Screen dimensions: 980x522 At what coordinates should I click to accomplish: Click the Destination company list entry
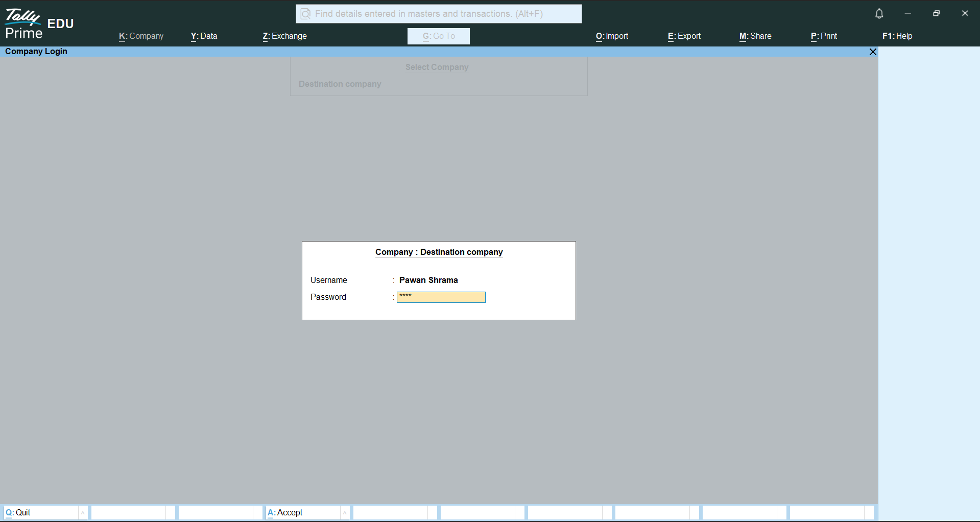pos(340,84)
